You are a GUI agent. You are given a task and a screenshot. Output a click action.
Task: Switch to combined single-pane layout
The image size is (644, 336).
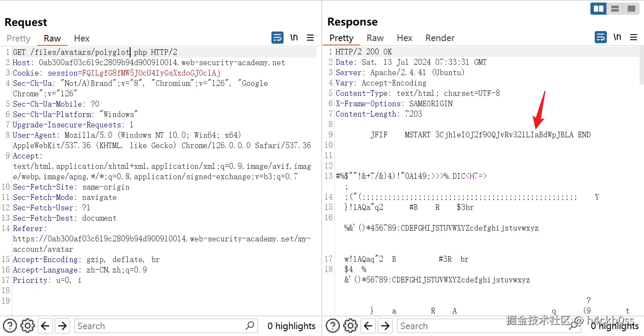pyautogui.click(x=631, y=9)
